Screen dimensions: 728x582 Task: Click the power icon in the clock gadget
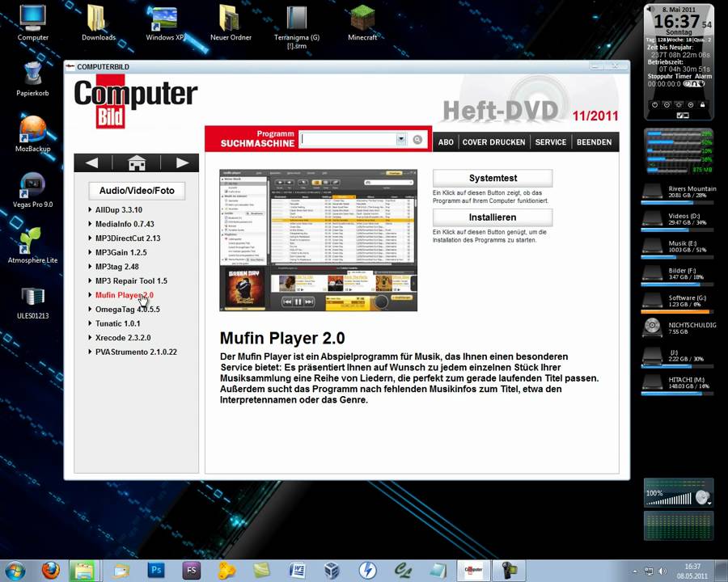coord(654,105)
